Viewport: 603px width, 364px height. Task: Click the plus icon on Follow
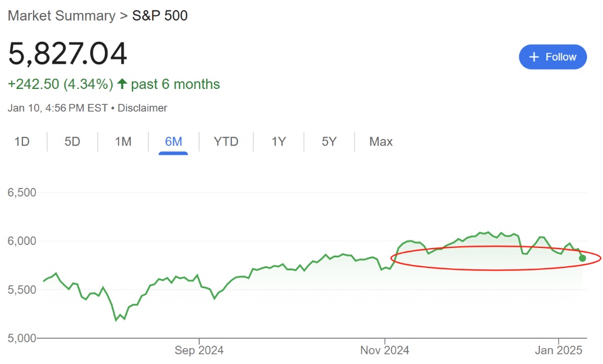coord(534,57)
